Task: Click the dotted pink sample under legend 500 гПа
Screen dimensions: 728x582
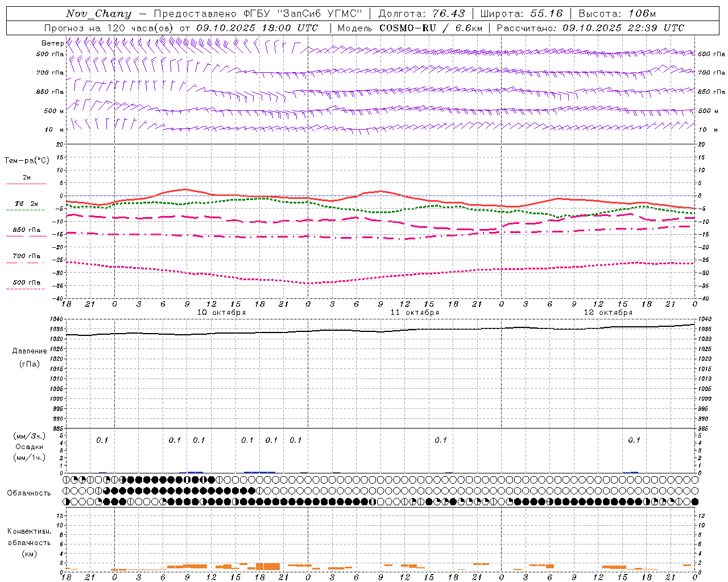Action: [x=26, y=289]
